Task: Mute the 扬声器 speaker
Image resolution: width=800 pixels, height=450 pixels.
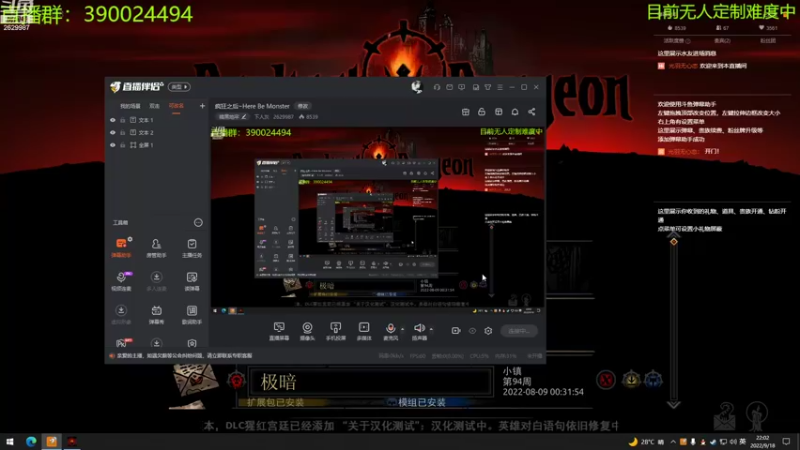Action: tap(419, 331)
